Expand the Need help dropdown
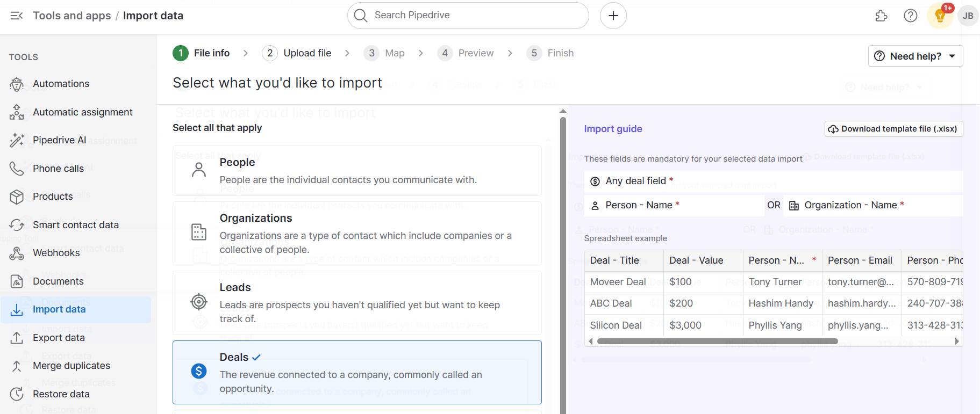 point(915,56)
